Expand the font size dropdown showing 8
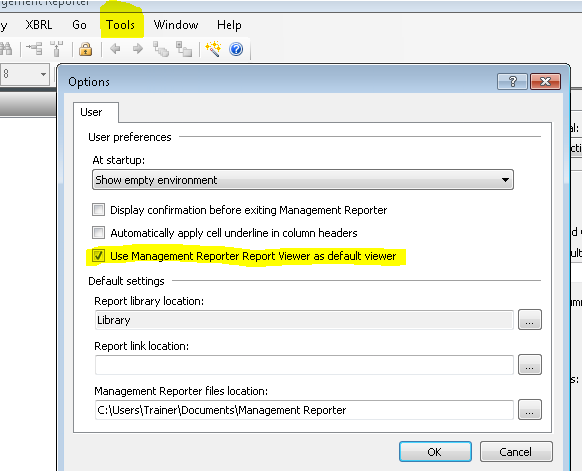Image resolution: width=582 pixels, height=471 pixels. (43, 74)
